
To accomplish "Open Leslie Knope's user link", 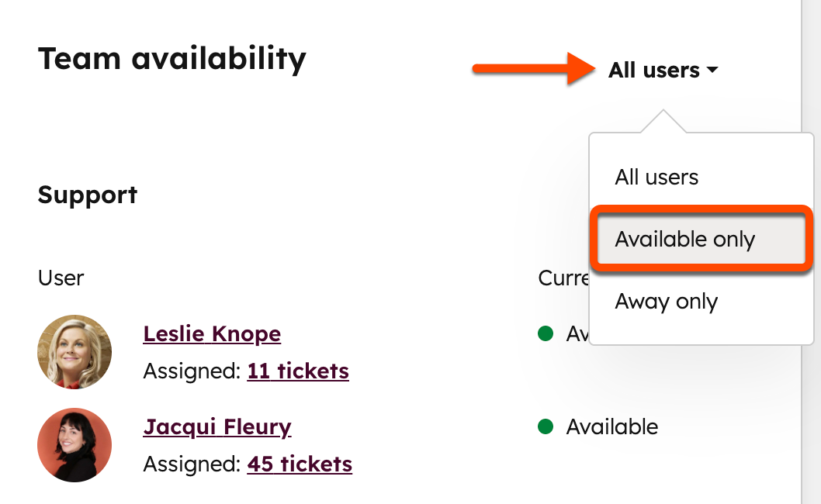I will coord(212,334).
